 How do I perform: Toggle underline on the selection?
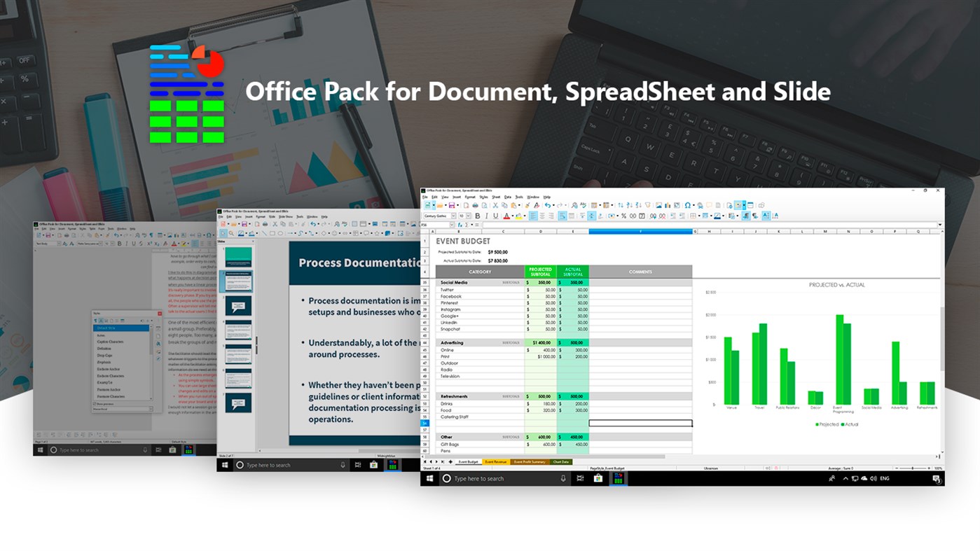pyautogui.click(x=495, y=215)
